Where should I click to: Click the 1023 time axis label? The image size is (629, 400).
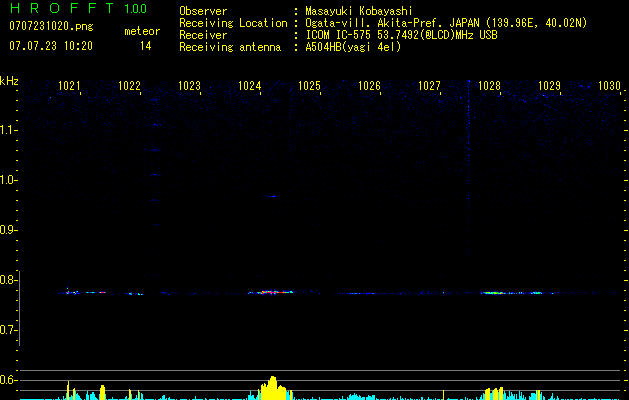point(189,86)
